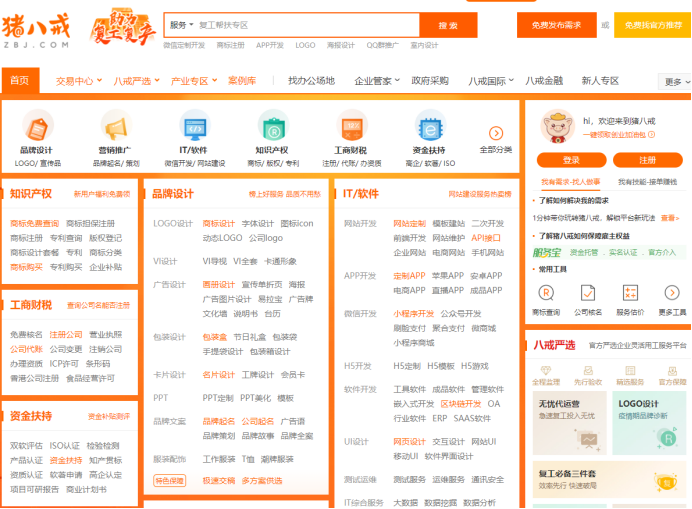
Task: Click the 全部分类 arrow circle icon
Action: (x=496, y=133)
